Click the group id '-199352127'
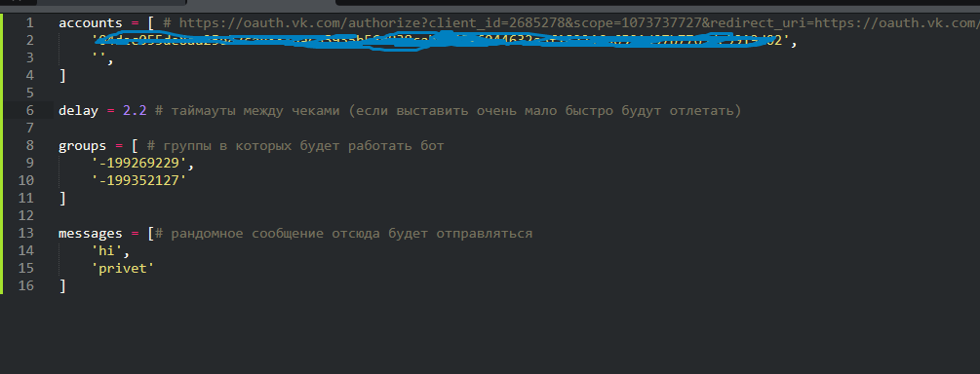This screenshot has width=980, height=374. tap(139, 181)
